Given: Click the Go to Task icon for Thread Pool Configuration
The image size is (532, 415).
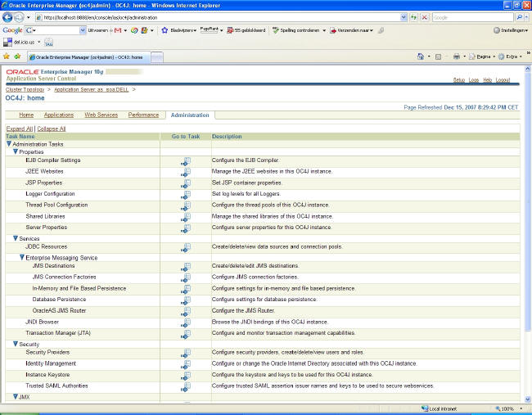Looking at the screenshot, I should pyautogui.click(x=186, y=205).
